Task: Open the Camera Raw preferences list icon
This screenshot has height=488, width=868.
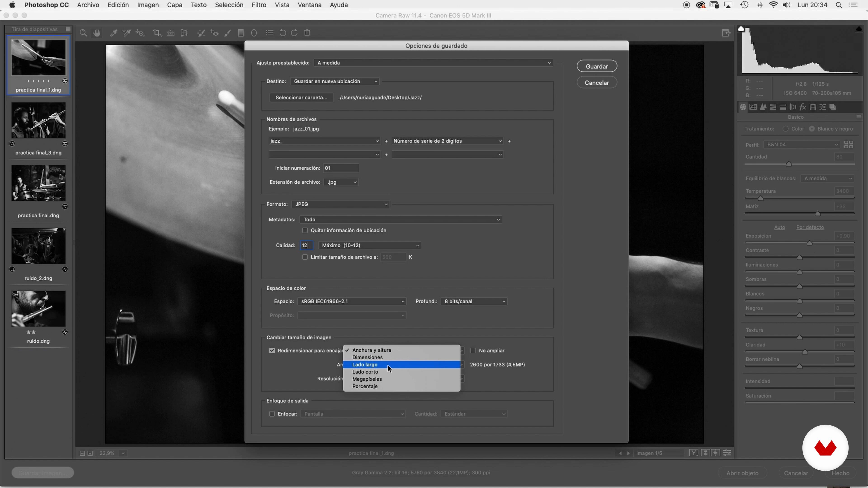Action: (x=270, y=33)
